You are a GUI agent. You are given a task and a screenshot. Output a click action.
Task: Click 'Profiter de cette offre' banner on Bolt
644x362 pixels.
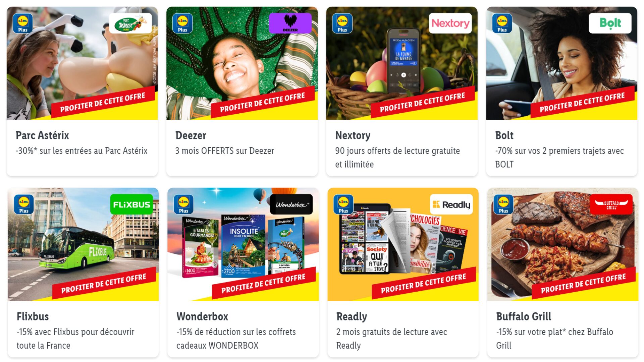[582, 102]
